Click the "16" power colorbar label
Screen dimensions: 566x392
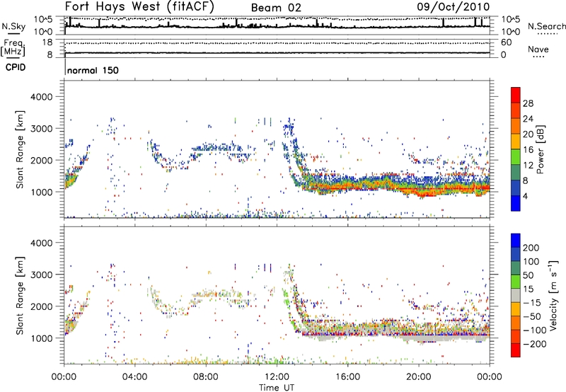pos(528,150)
